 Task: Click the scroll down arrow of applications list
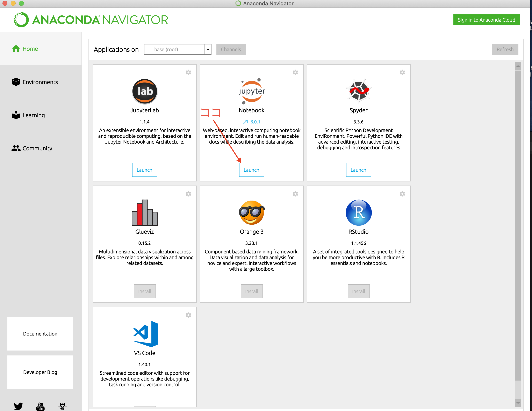tap(518, 403)
